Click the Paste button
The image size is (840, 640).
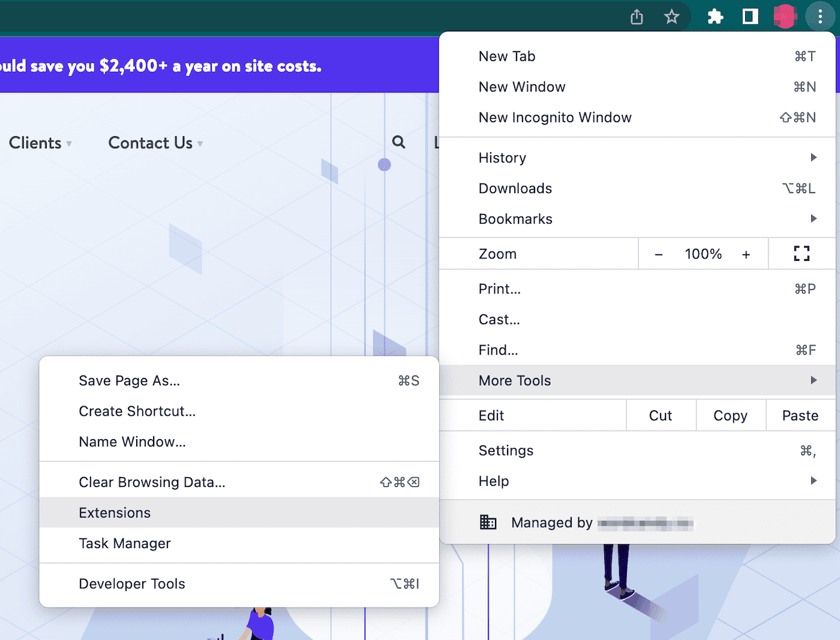pyautogui.click(x=800, y=415)
